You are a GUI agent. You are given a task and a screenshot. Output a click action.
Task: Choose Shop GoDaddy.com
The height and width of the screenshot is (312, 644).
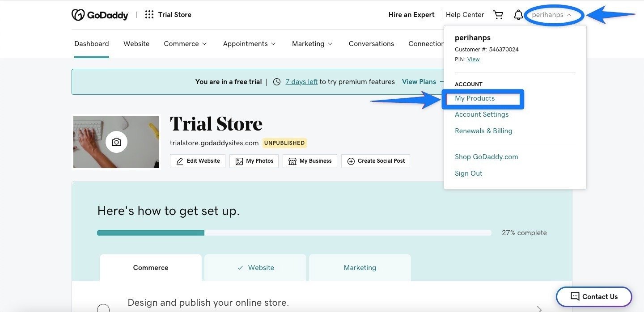(487, 157)
